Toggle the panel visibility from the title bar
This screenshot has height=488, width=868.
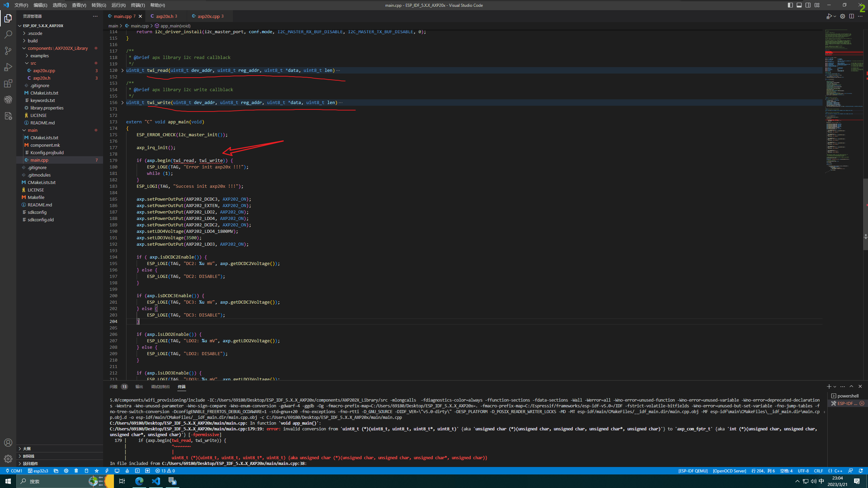[x=799, y=5]
